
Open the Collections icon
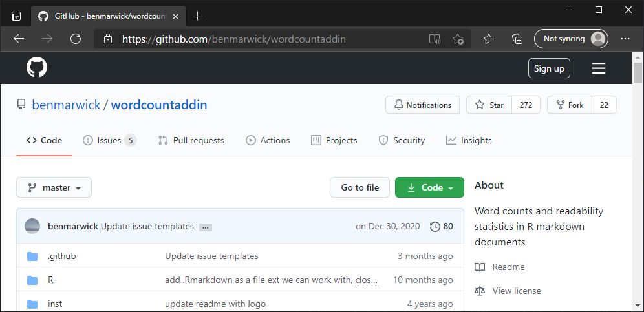[x=517, y=39]
